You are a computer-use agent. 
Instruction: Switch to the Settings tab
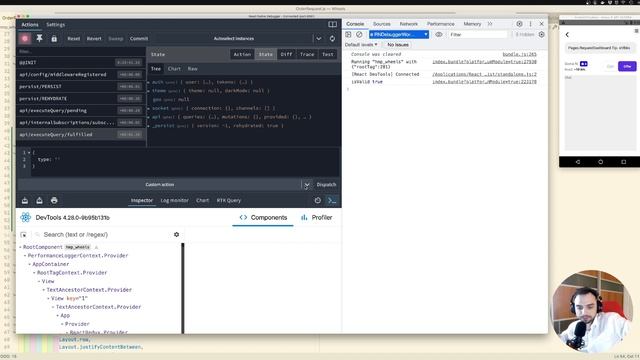(56, 24)
